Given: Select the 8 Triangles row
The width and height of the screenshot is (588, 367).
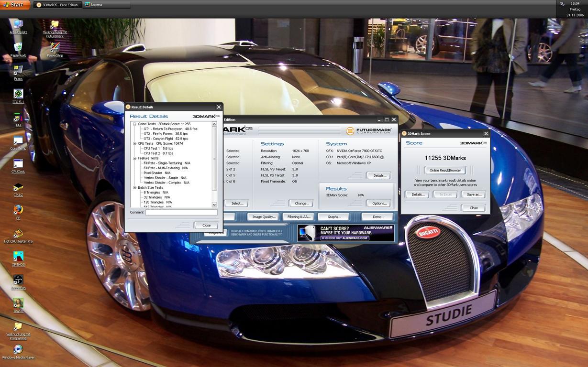Looking at the screenshot, I should click(x=156, y=192).
